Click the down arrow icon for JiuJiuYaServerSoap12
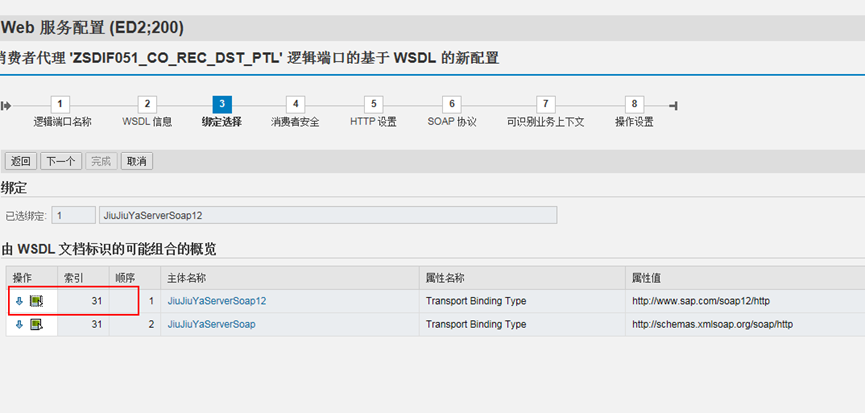865x413 pixels. point(19,300)
